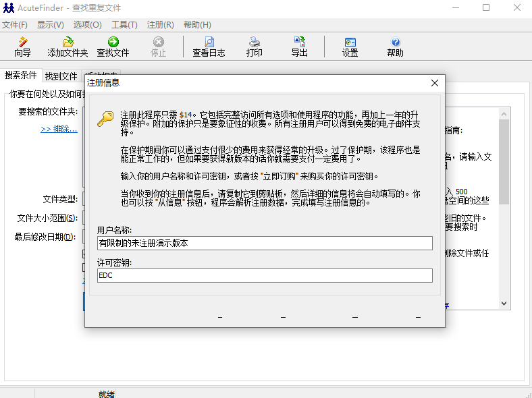This screenshot has height=398, width=532.
Task: Click the AcuteFinder app icon in title bar
Action: coord(9,8)
